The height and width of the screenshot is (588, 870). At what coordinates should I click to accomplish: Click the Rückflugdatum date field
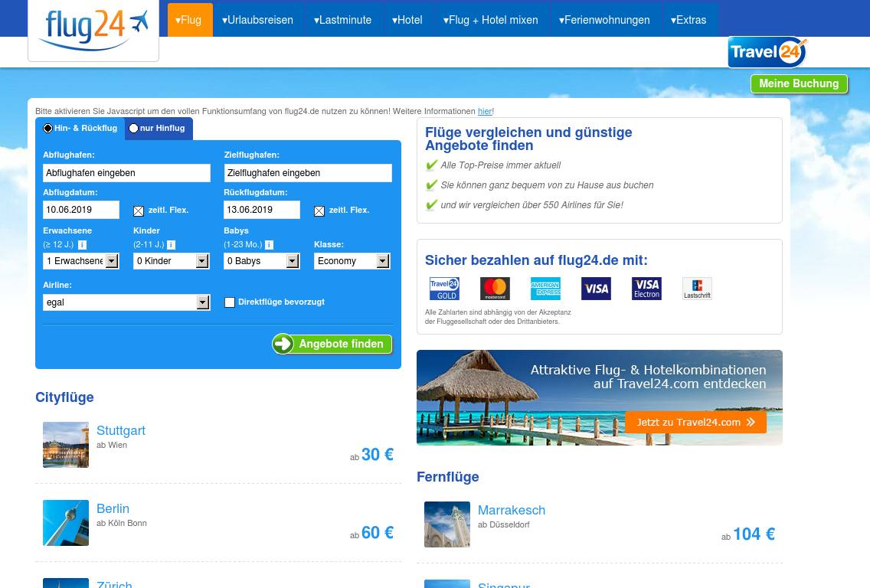(x=262, y=210)
